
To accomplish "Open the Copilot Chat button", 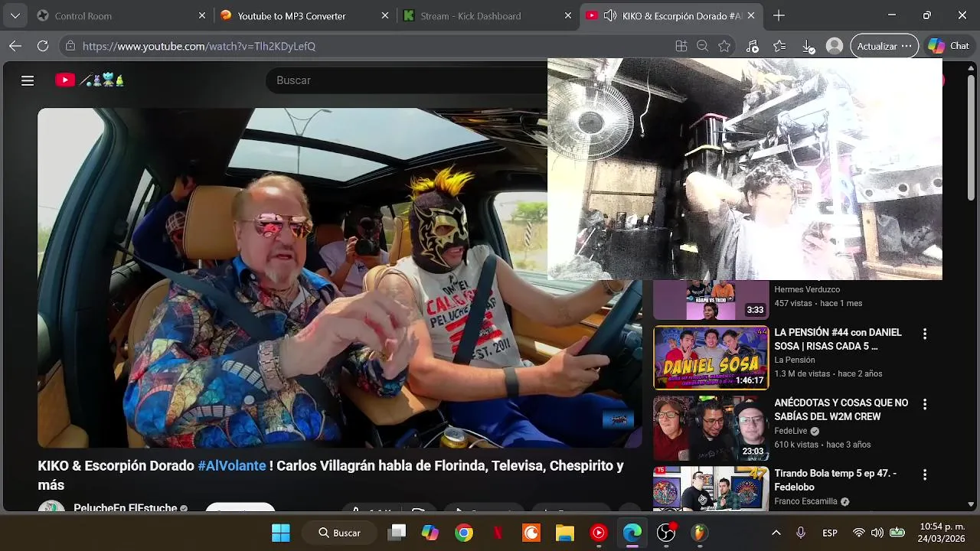I will 949,46.
